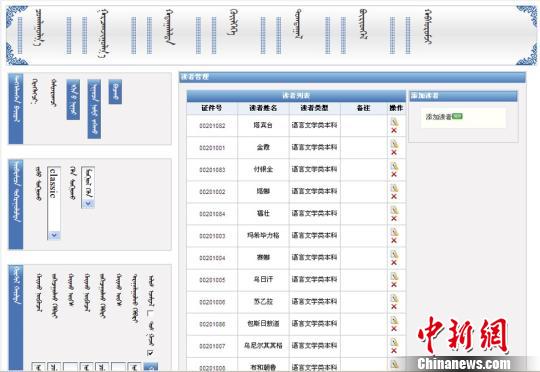Edit reader record 00201004
The width and height of the screenshot is (540, 372).
[394, 254]
